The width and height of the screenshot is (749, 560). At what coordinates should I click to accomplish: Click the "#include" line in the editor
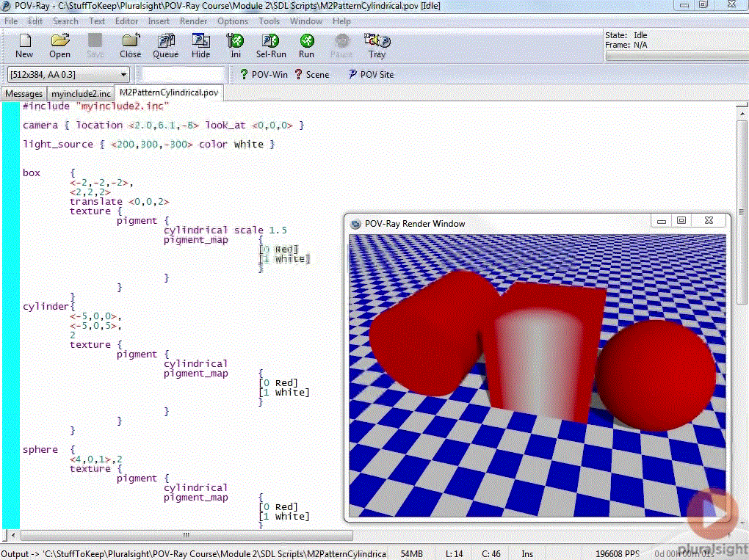pyautogui.click(x=95, y=106)
